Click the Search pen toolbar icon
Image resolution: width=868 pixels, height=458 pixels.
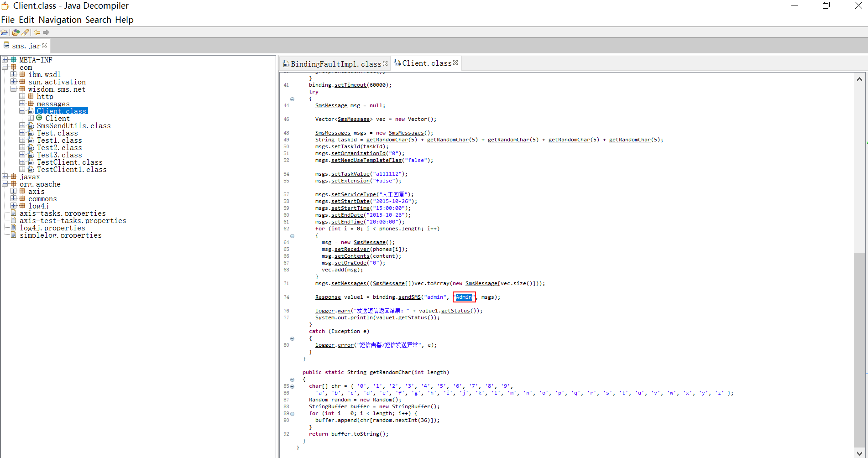tap(25, 32)
